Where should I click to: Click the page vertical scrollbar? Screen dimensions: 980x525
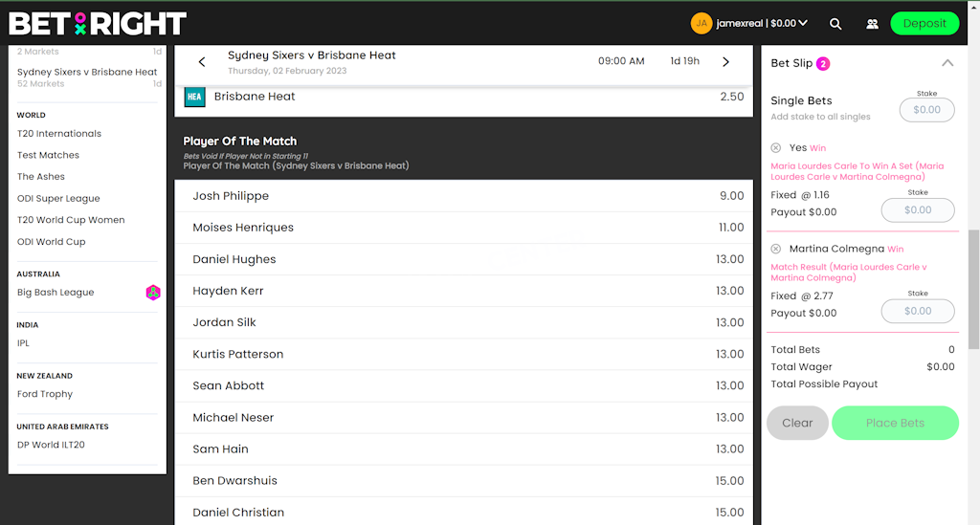pos(973,289)
